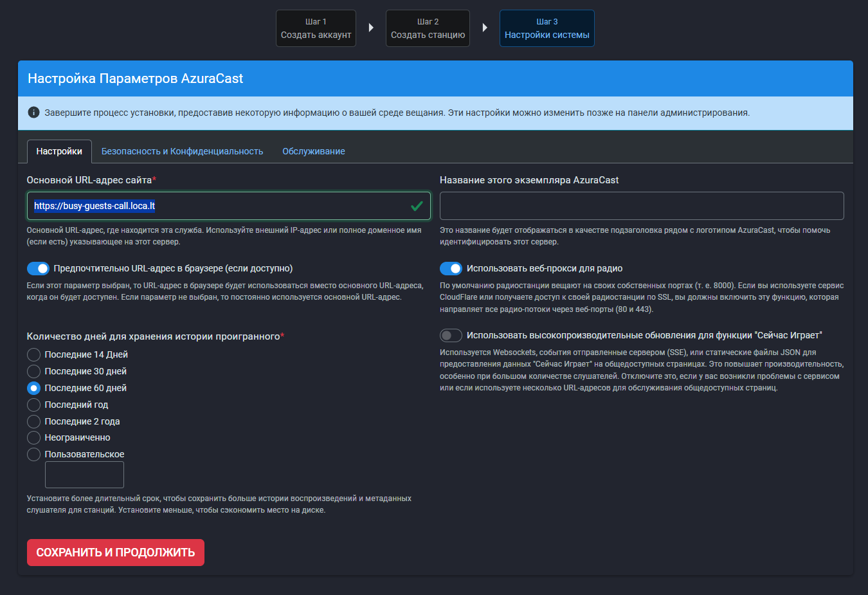Go to 'Шаг 1 Создать аккаунт' step
The image size is (868, 595).
[316, 28]
